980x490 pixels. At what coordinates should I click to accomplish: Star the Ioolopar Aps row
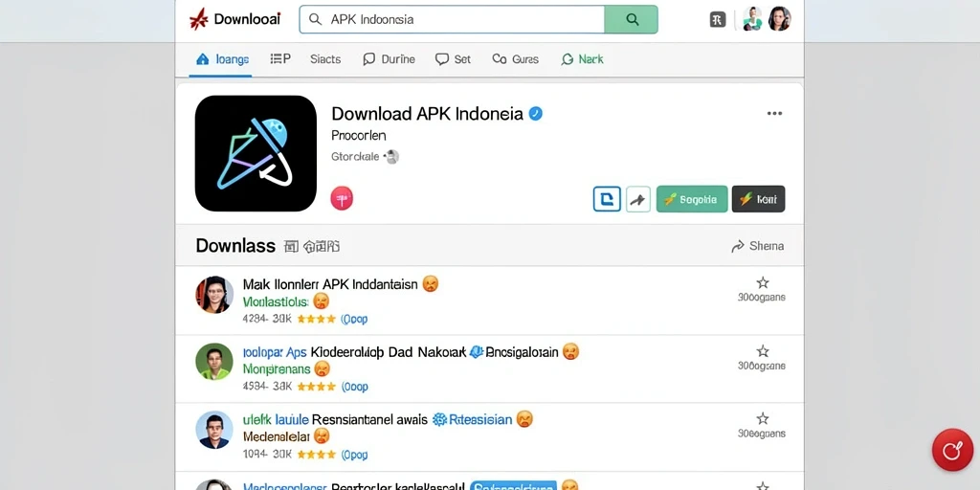coord(763,350)
